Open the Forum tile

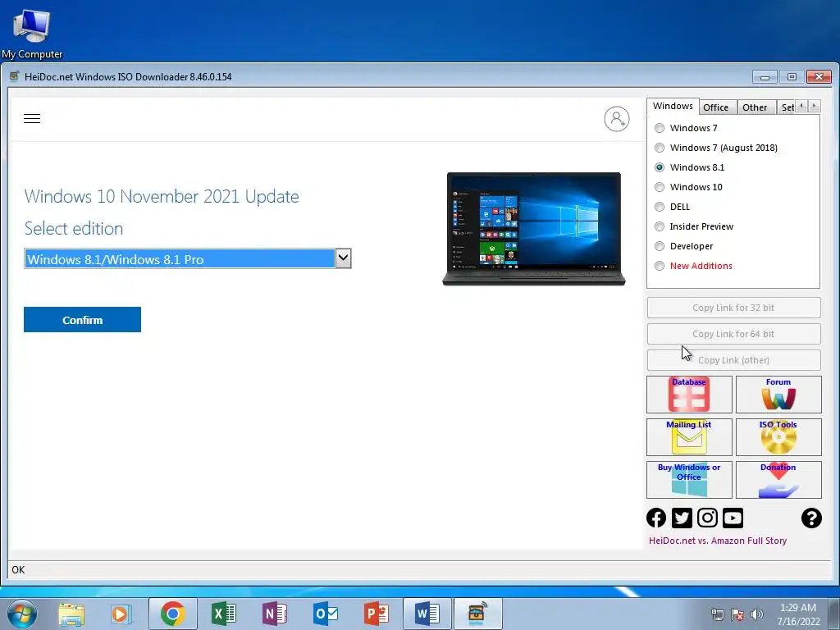(778, 395)
